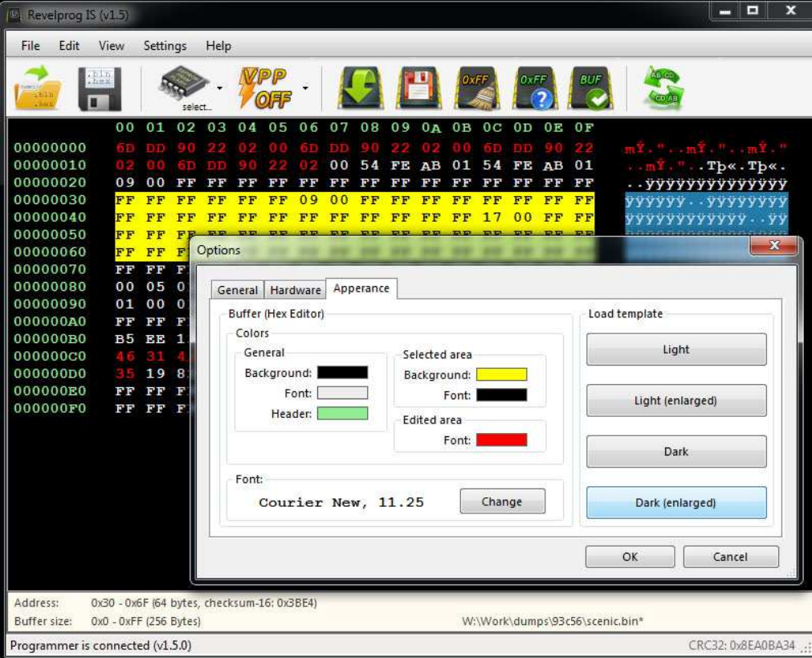
Task: Open the View menu
Action: click(x=112, y=46)
